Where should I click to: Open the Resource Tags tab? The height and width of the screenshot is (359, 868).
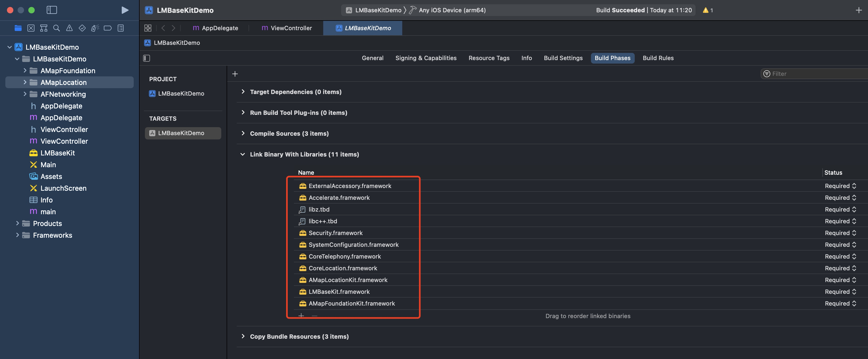(489, 58)
